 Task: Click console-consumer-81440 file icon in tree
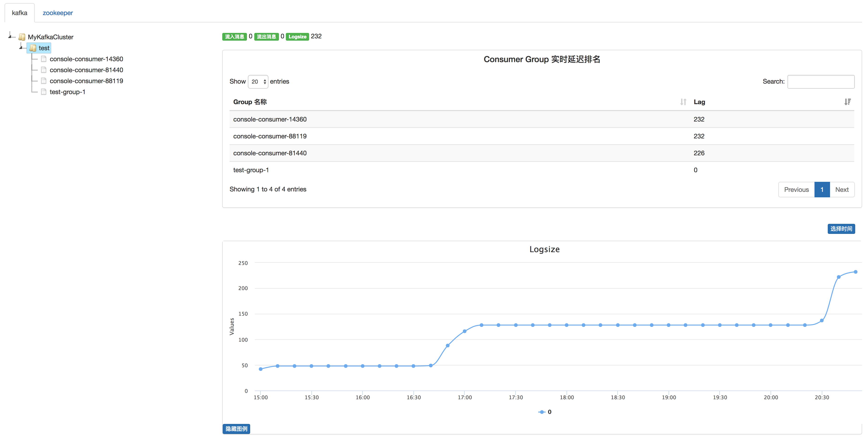click(43, 70)
